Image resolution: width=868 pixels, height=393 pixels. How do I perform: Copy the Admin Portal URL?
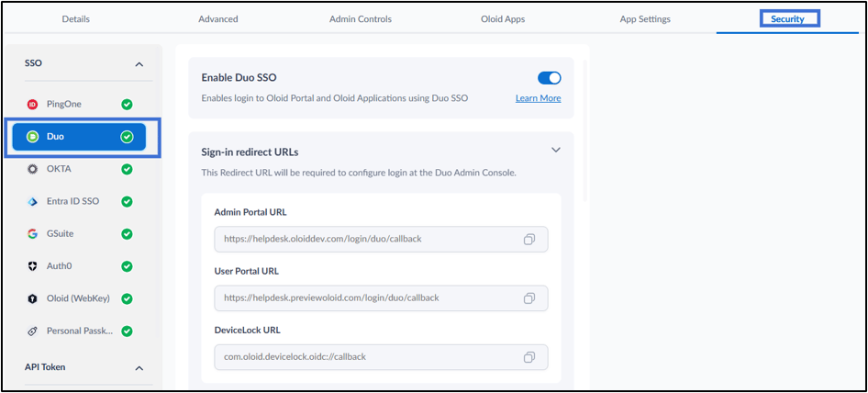[529, 240]
